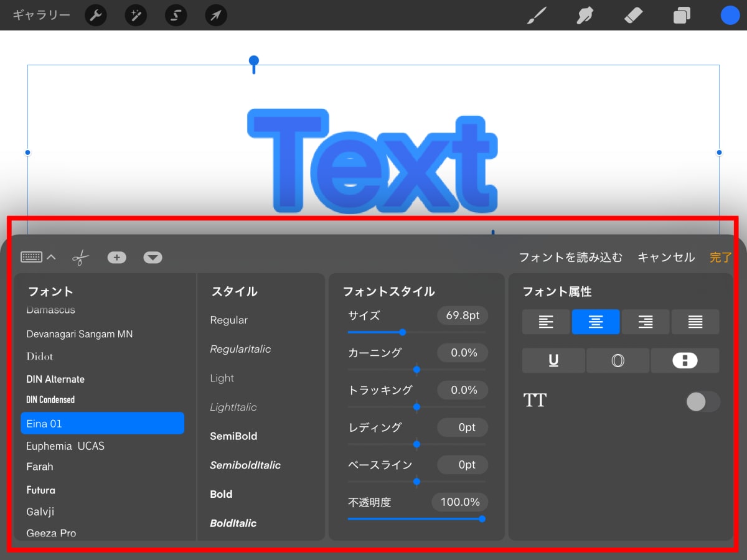Select Futura font
747x560 pixels.
coord(41,490)
